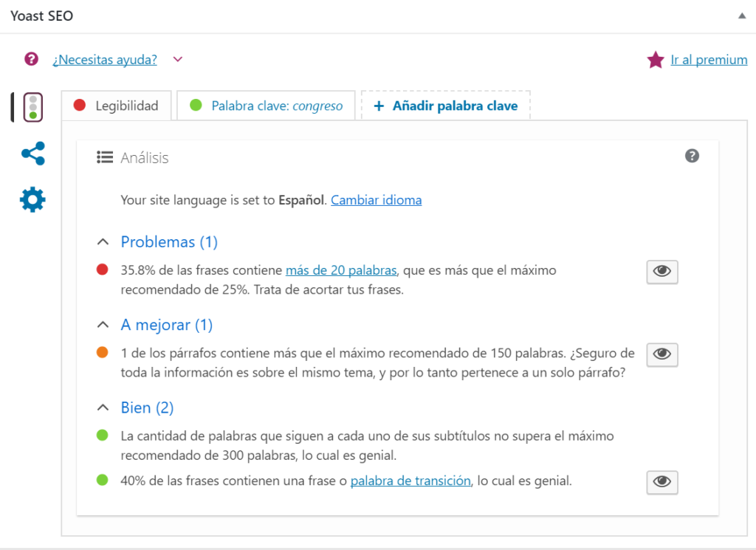Click the purple question mark help icon
The width and height of the screenshot is (756, 550).
click(x=31, y=59)
